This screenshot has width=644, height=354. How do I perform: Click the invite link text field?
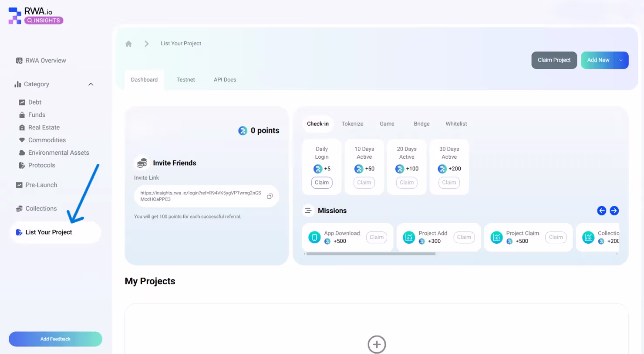[x=206, y=196]
